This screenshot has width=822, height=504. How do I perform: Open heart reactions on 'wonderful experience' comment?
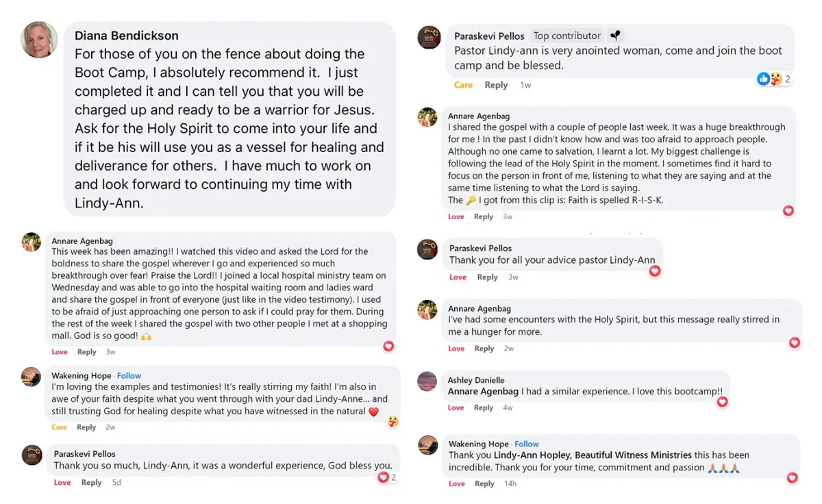(387, 477)
